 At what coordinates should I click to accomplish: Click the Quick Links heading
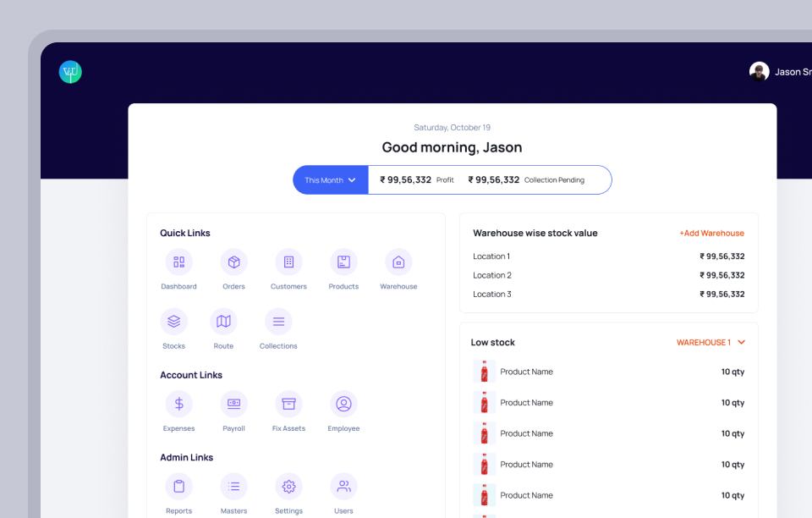[185, 233]
